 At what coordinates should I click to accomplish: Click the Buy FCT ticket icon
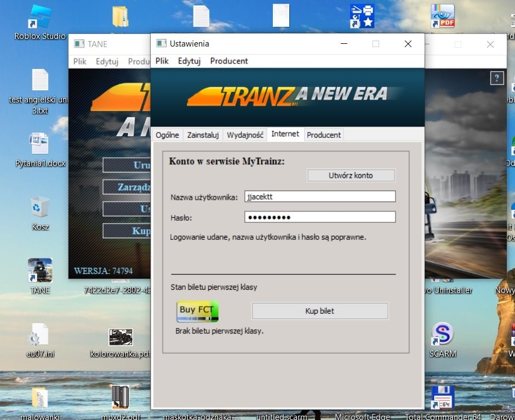tap(197, 312)
